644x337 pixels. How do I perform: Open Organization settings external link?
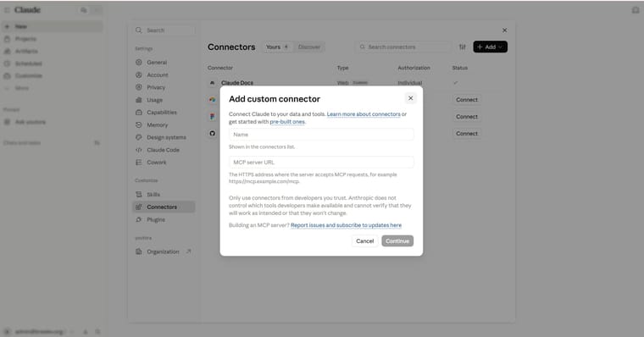164,251
